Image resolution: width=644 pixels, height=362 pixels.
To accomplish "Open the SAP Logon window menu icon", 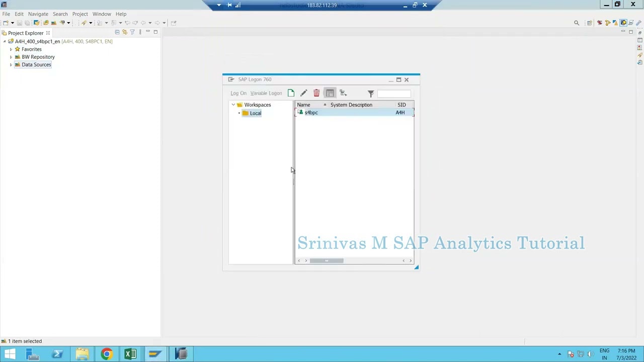I will pos(231,79).
